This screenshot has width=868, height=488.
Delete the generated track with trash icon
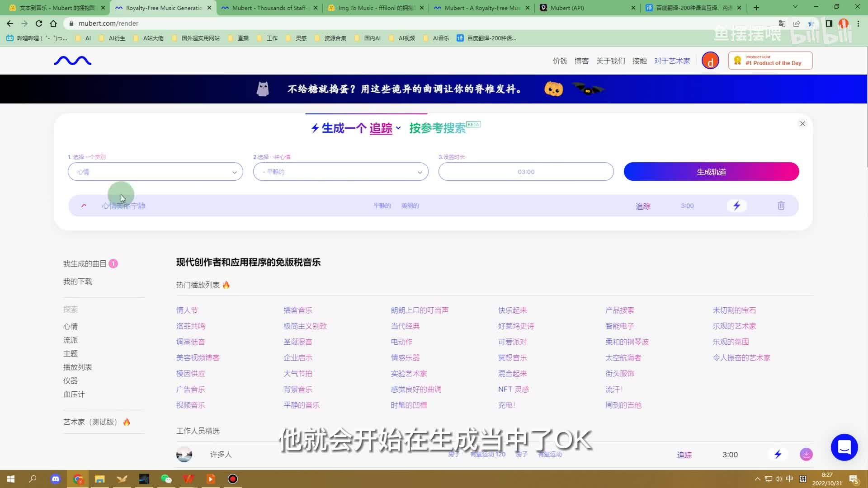[x=781, y=206]
